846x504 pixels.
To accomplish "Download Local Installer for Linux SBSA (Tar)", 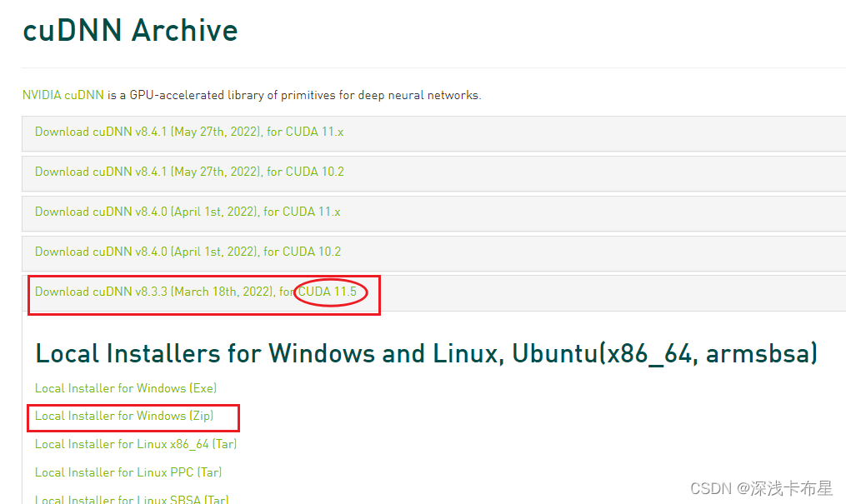I will [x=132, y=499].
